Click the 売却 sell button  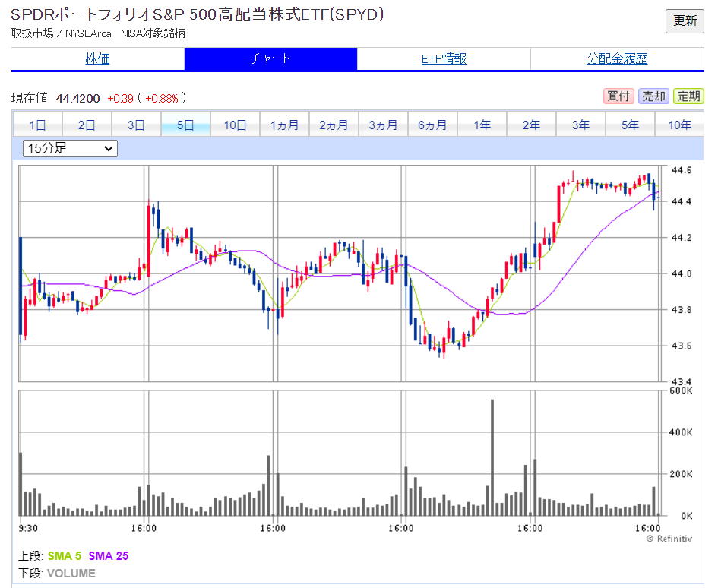pos(653,96)
